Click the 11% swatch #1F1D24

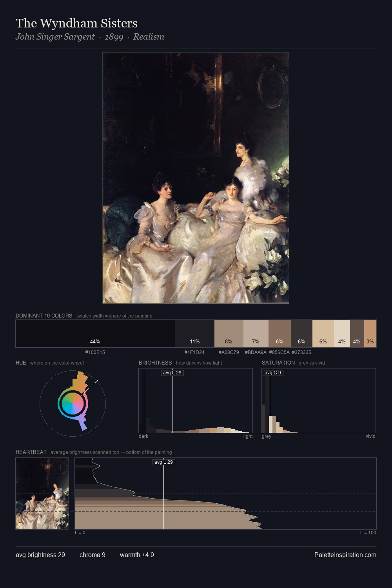[195, 334]
